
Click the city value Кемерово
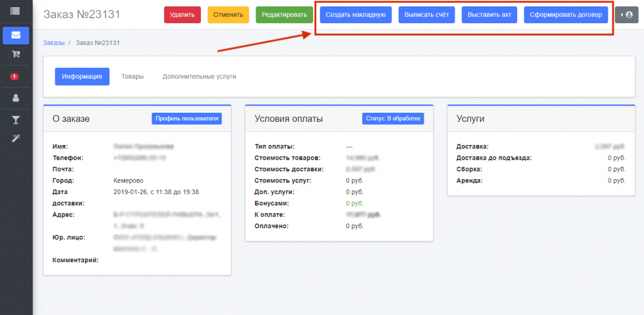[x=128, y=180]
